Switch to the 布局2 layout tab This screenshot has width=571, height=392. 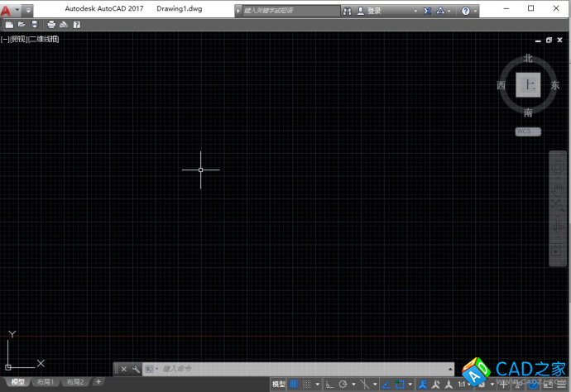75,382
